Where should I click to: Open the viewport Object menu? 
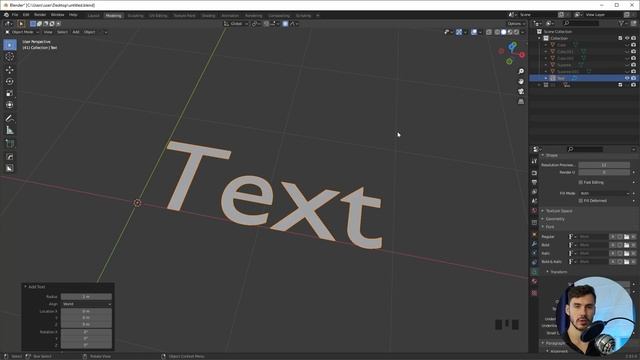(x=89, y=32)
